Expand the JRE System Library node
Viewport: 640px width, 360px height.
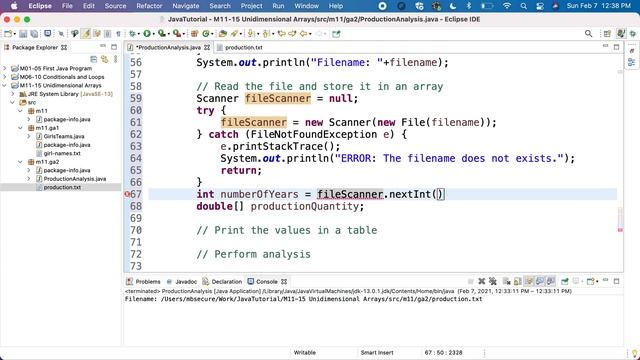pyautogui.click(x=13, y=94)
